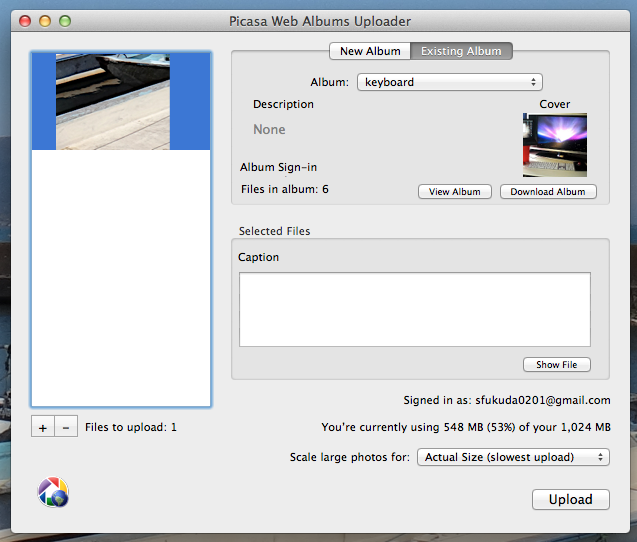Click 'Signed in as: sfukuda0201@gmail.com' text
This screenshot has height=542, width=637.
tap(507, 400)
